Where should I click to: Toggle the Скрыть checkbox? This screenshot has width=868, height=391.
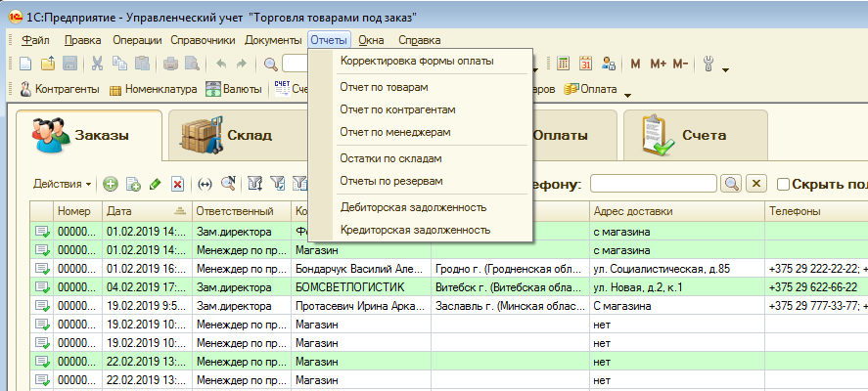tap(783, 184)
